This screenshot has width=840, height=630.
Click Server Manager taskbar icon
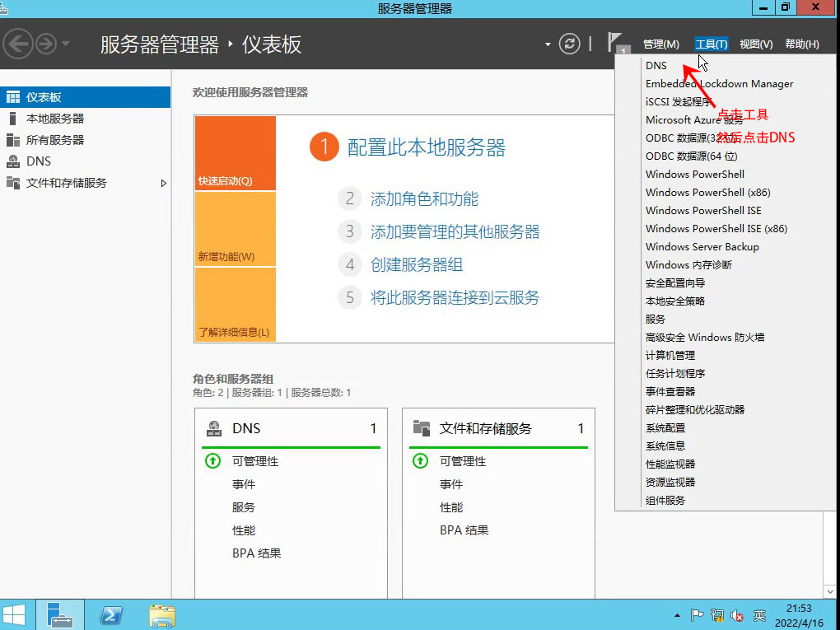coord(60,615)
